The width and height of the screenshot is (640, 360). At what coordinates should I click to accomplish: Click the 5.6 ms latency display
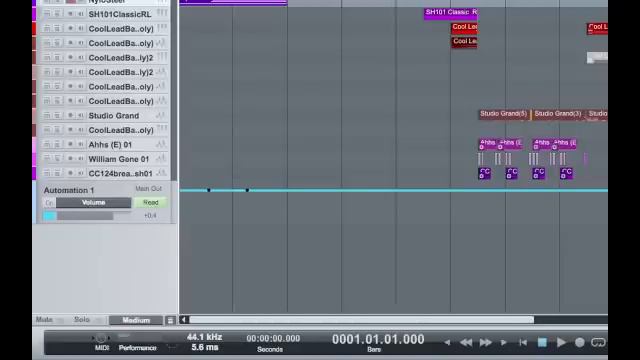pyautogui.click(x=204, y=347)
